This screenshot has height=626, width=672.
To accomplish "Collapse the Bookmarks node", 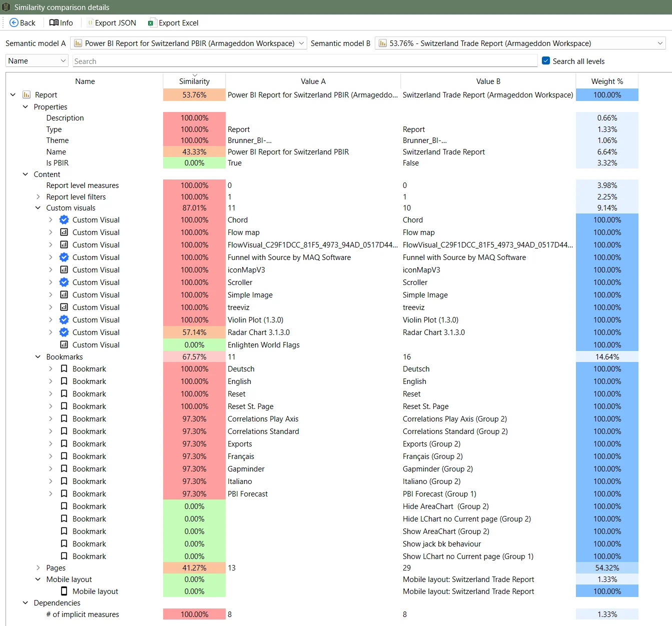I will click(x=38, y=356).
